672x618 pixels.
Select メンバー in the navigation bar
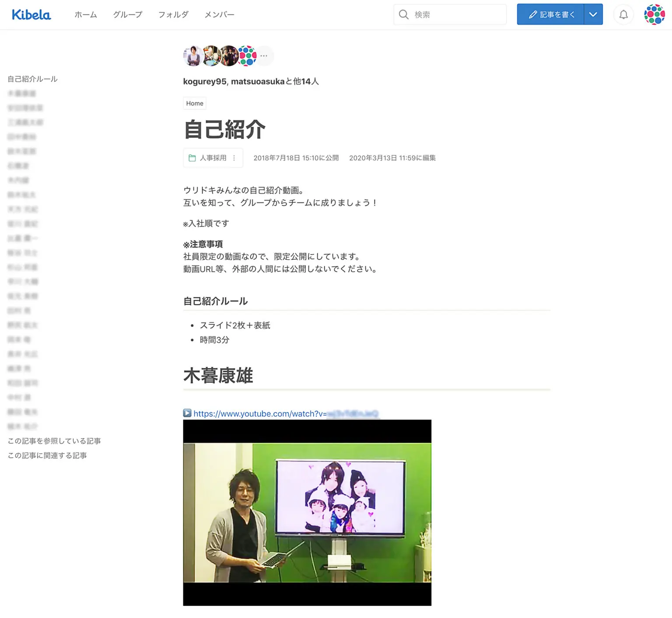click(x=219, y=14)
